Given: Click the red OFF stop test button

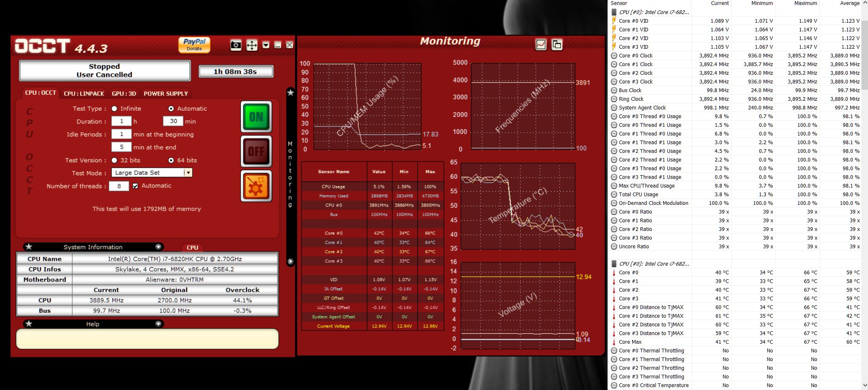Looking at the screenshot, I should click(256, 151).
